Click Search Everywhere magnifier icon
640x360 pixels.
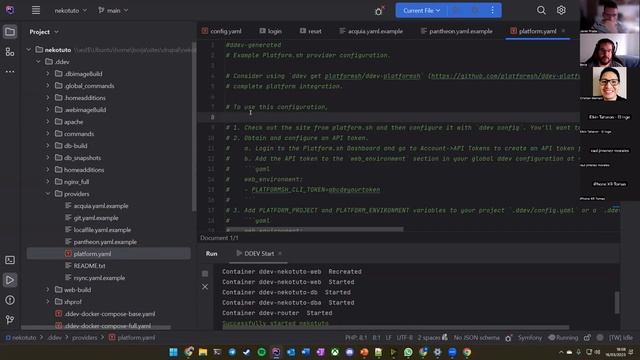(541, 10)
